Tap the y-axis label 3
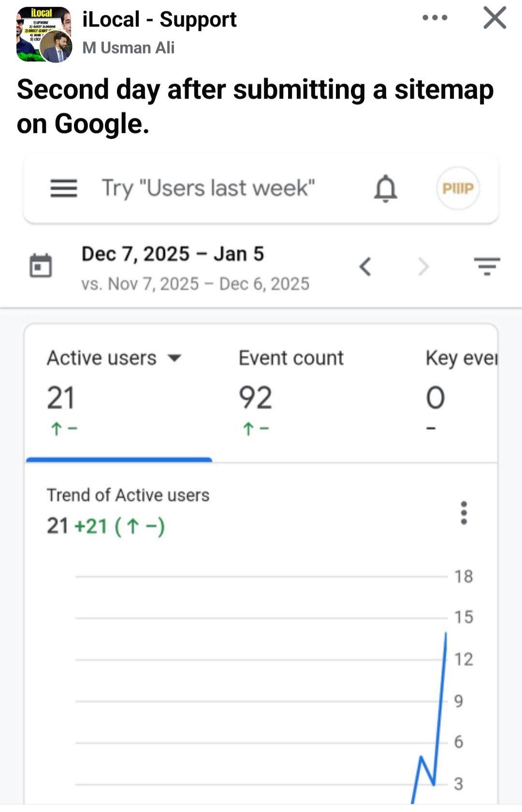Image resolution: width=522 pixels, height=812 pixels. click(x=459, y=783)
